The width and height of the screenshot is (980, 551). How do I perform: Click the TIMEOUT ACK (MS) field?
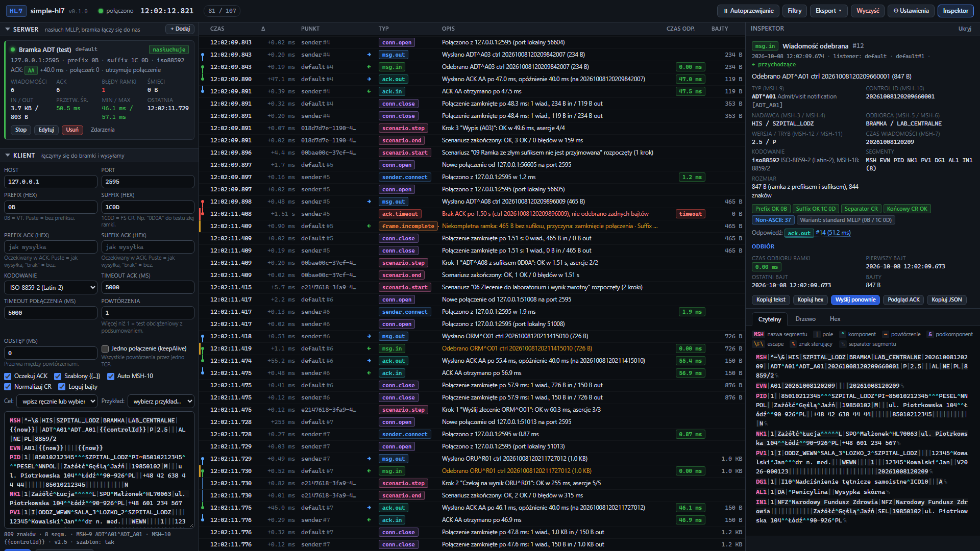(x=148, y=288)
